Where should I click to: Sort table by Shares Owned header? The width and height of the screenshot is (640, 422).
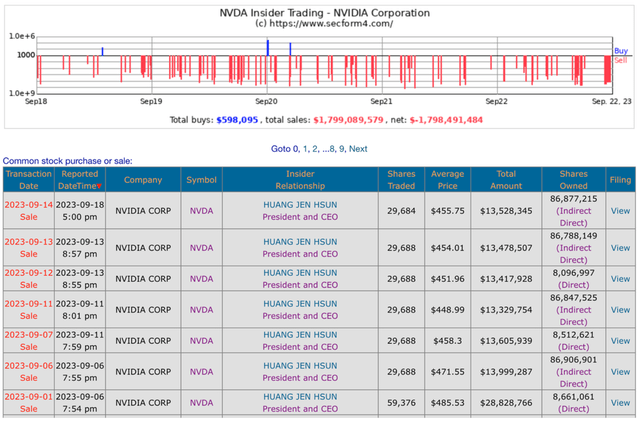(573, 180)
